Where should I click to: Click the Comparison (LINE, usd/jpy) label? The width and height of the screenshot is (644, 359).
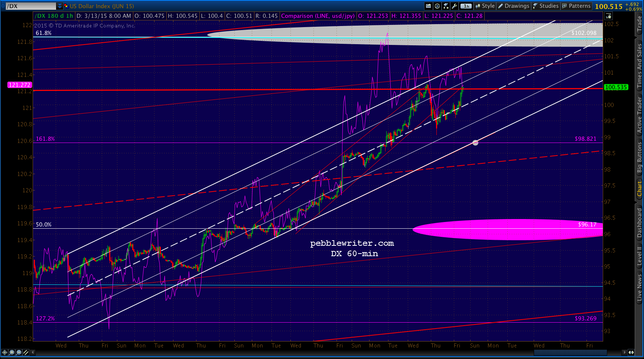(318, 16)
